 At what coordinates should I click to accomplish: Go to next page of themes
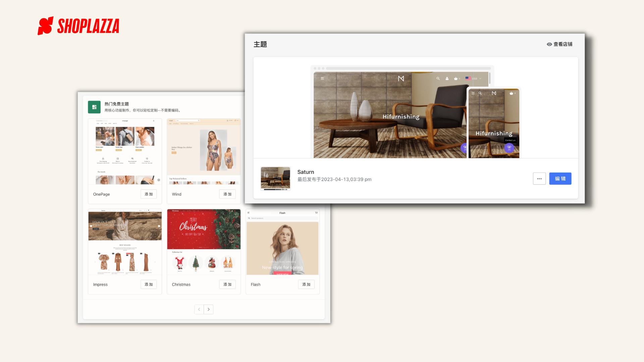click(208, 309)
